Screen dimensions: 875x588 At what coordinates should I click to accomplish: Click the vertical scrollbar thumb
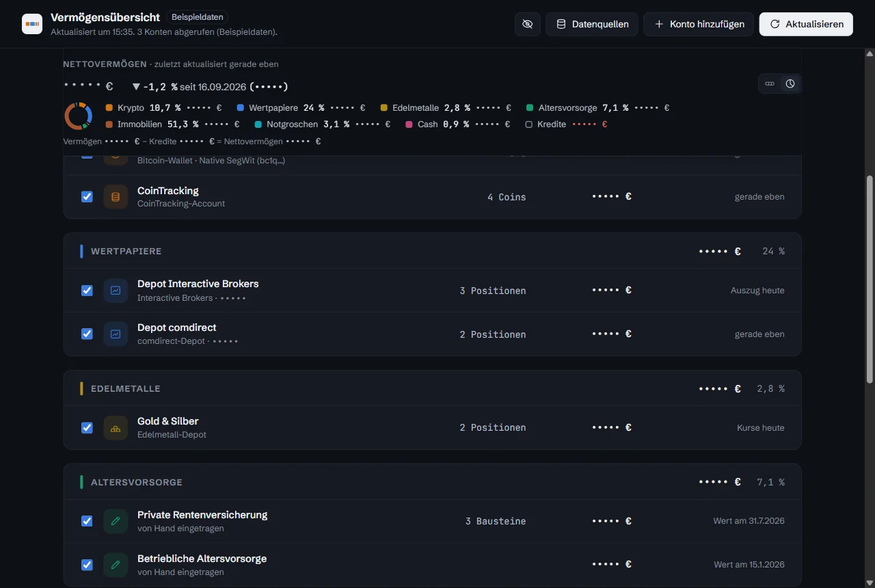870,279
